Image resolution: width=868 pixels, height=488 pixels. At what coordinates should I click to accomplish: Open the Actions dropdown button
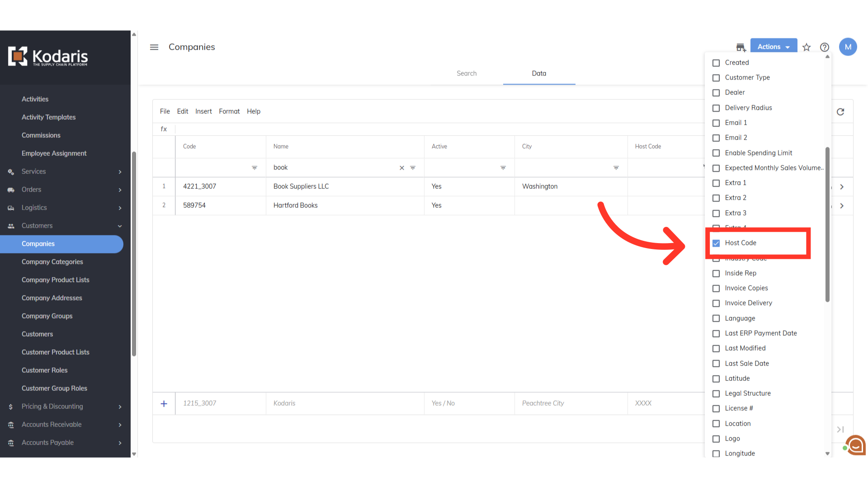click(x=774, y=47)
